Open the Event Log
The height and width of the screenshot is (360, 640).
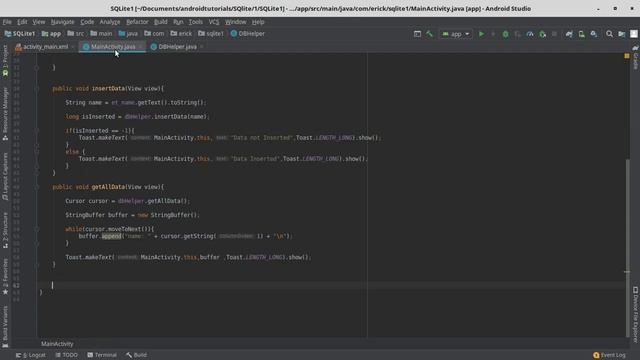pyautogui.click(x=609, y=355)
